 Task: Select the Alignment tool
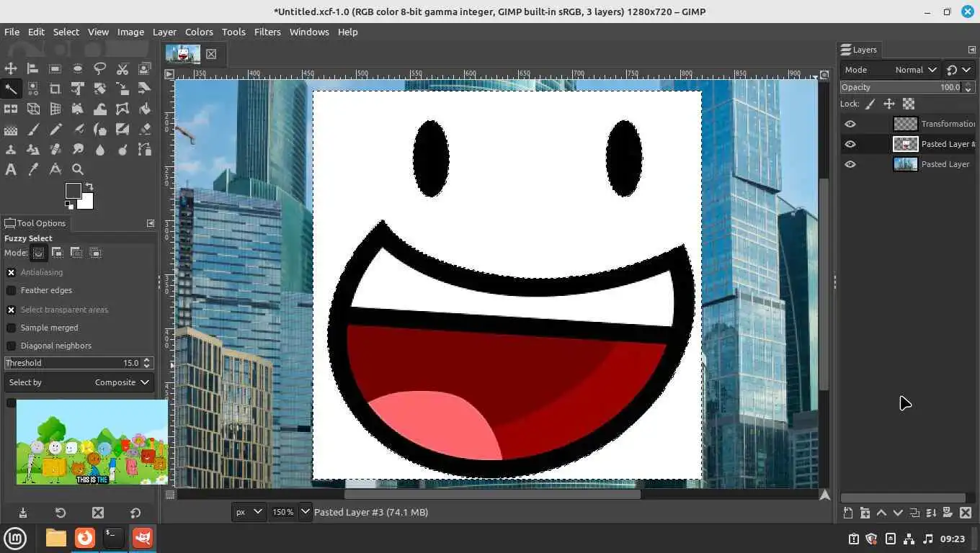coord(32,68)
